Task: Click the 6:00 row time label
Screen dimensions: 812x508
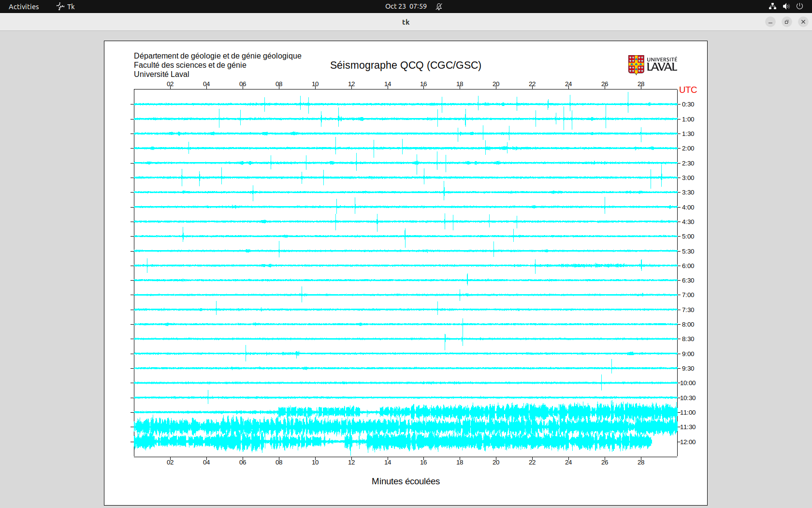Action: coord(688,266)
